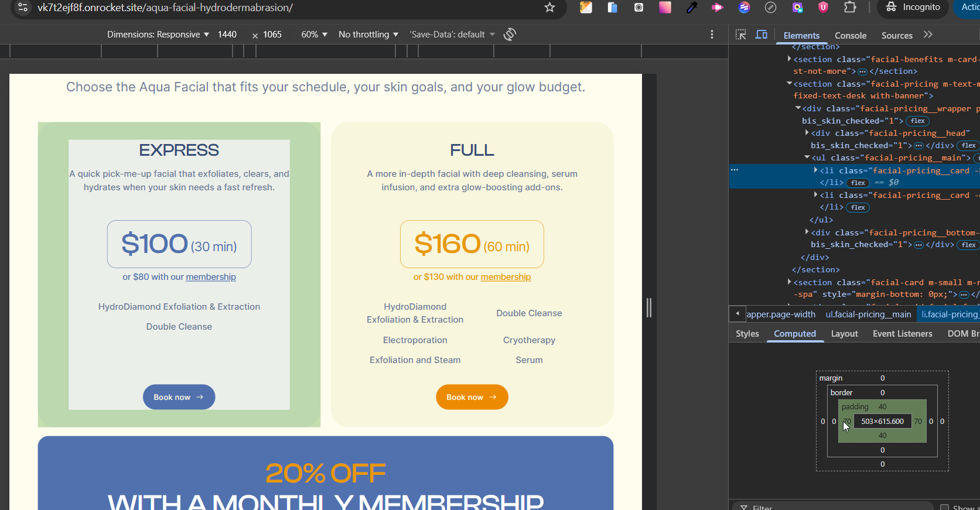Select the highlighted li.facial-pricing breadcrumb
The height and width of the screenshot is (510, 980).
[x=949, y=314]
